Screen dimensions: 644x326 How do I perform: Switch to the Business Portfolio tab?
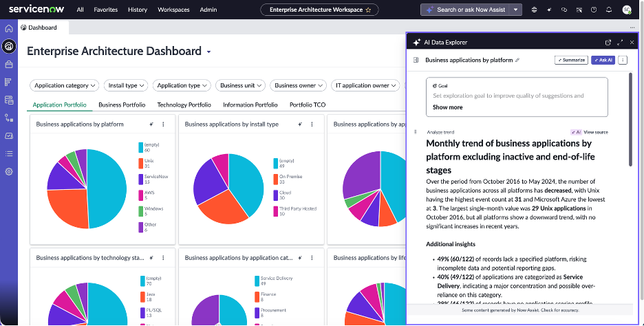(x=122, y=105)
